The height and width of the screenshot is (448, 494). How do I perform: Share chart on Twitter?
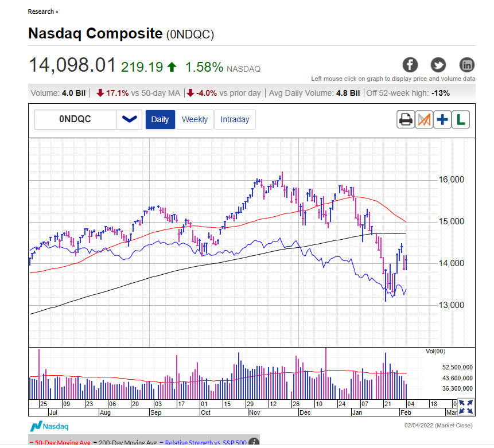tap(438, 65)
